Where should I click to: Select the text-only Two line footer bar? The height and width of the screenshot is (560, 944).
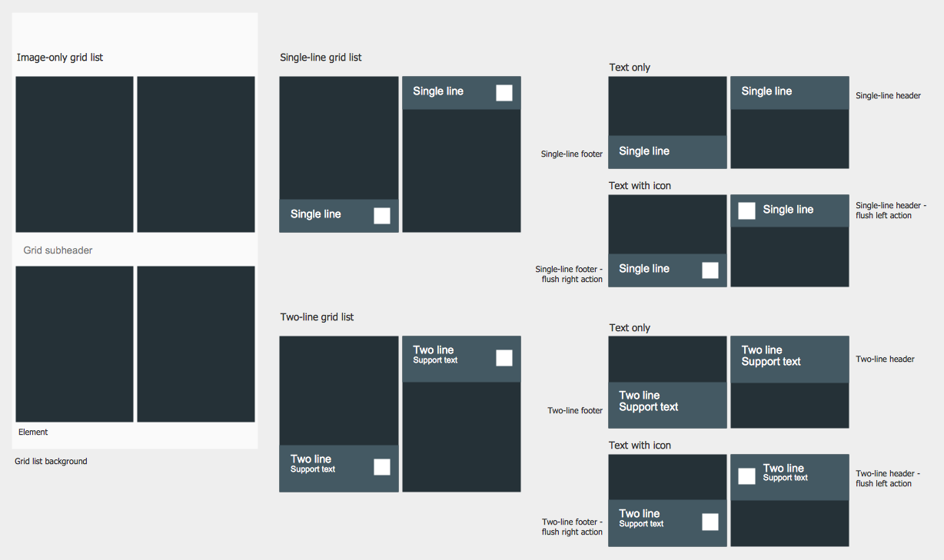point(667,406)
